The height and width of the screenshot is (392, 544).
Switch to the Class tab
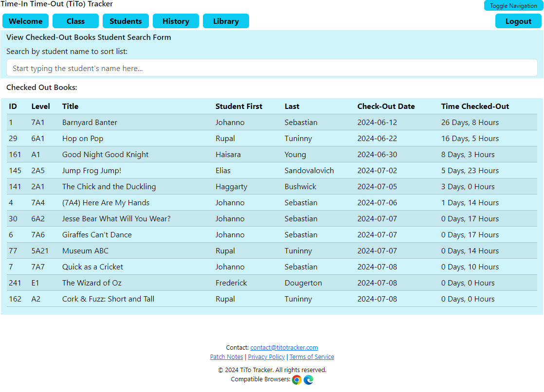pyautogui.click(x=75, y=21)
